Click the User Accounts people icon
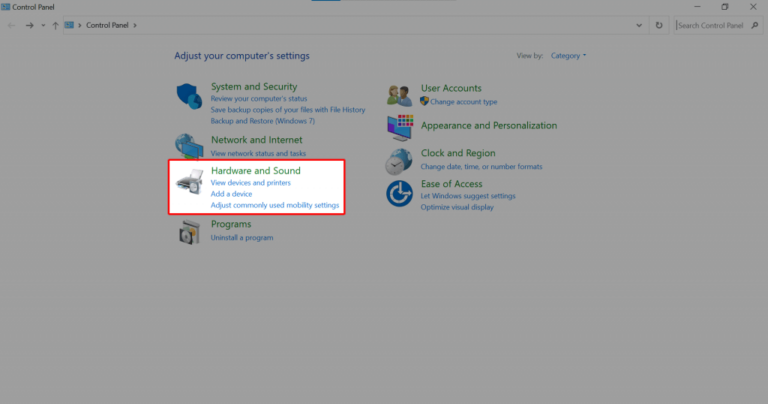The width and height of the screenshot is (768, 404). 400,96
